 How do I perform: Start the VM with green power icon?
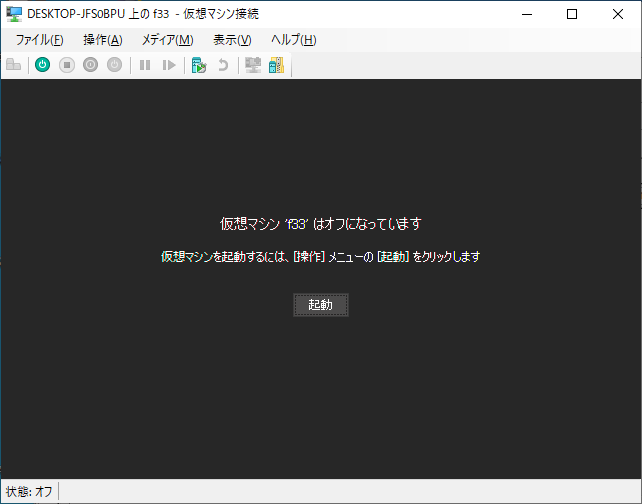tap(43, 65)
